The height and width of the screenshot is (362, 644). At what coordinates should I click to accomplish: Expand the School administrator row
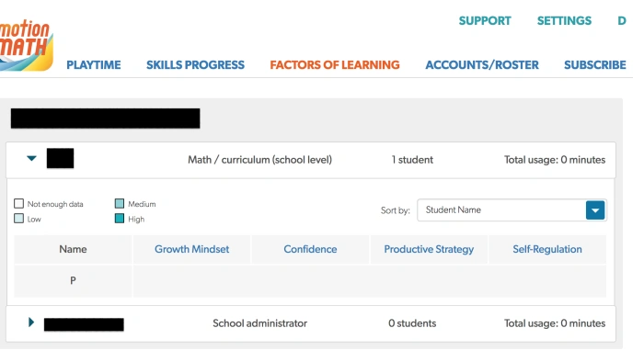tap(31, 322)
